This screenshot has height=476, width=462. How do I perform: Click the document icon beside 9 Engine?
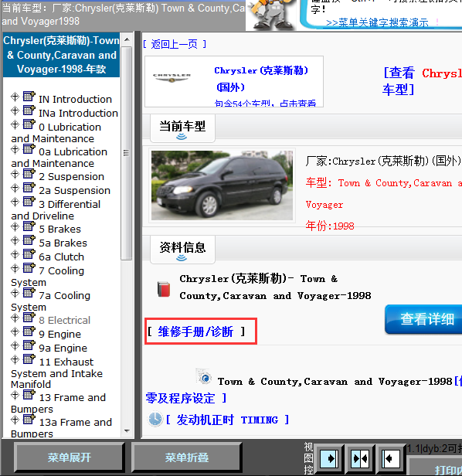point(29,331)
